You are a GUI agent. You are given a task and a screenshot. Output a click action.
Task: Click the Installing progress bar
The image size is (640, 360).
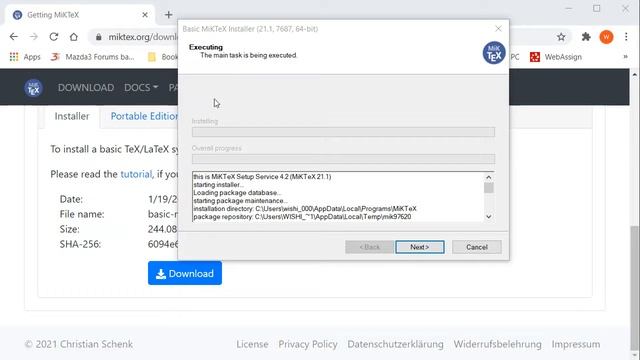pyautogui.click(x=343, y=132)
